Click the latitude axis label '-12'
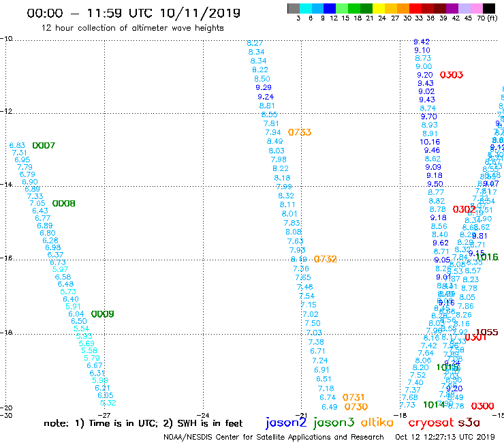504x443 pixels. (6, 111)
